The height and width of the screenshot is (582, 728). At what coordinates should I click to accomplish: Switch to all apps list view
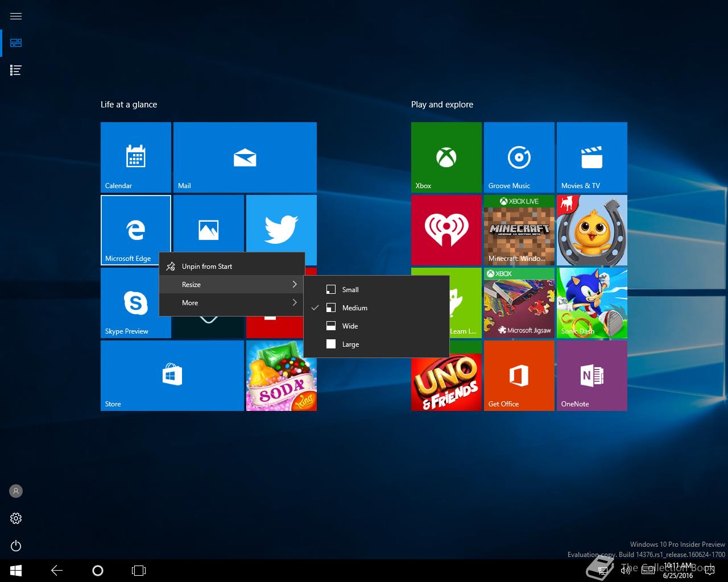pos(16,70)
